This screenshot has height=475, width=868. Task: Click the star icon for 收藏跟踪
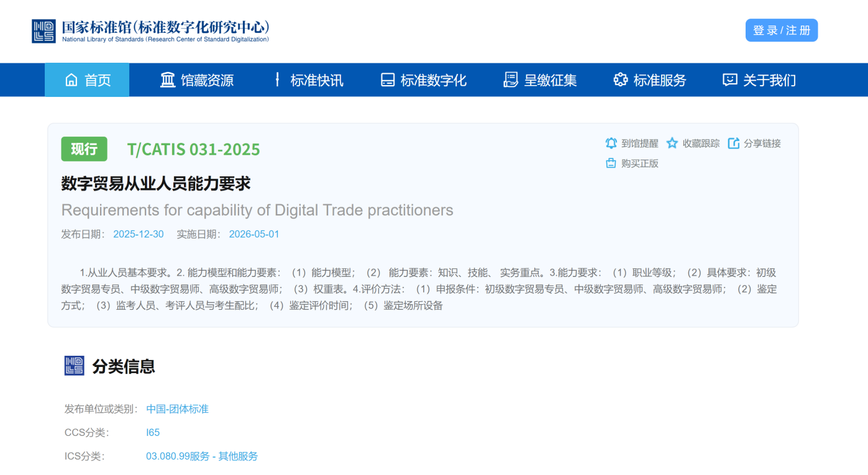(x=672, y=143)
